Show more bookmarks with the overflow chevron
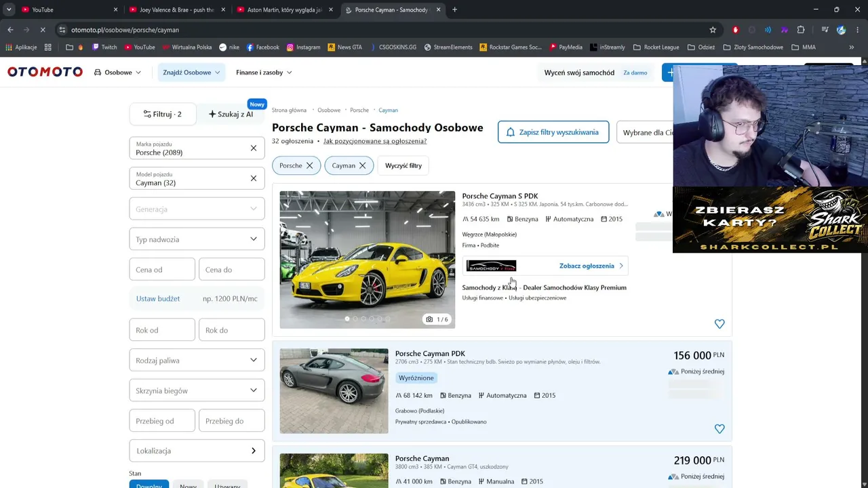Image resolution: width=868 pixels, height=488 pixels. pos(852,47)
